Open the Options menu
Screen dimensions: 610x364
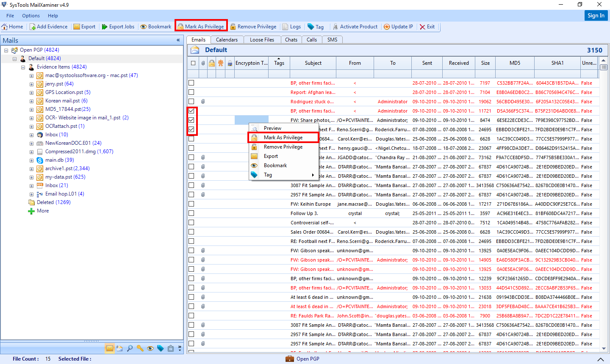(31, 16)
